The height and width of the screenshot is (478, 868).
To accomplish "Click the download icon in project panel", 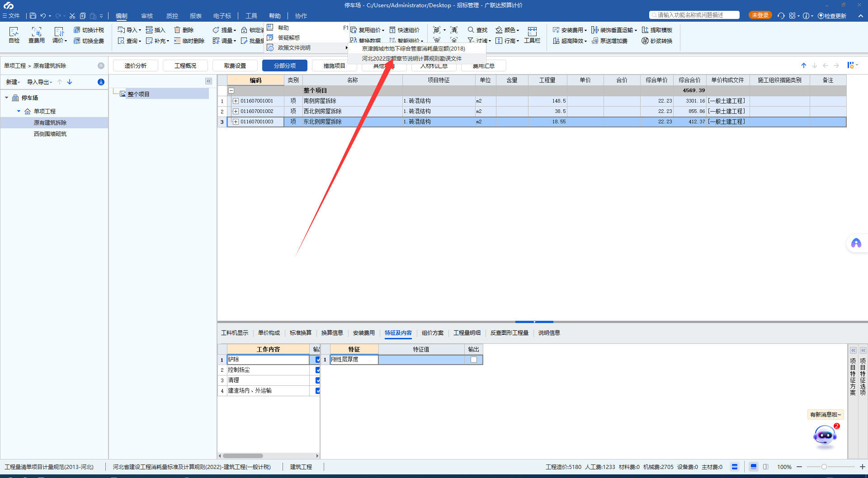I will click(101, 82).
